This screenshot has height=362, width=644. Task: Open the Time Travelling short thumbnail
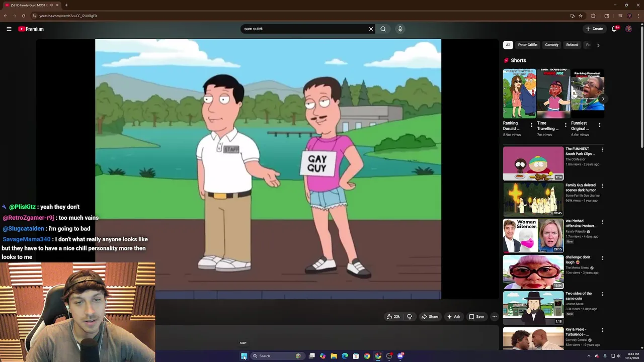tap(553, 94)
